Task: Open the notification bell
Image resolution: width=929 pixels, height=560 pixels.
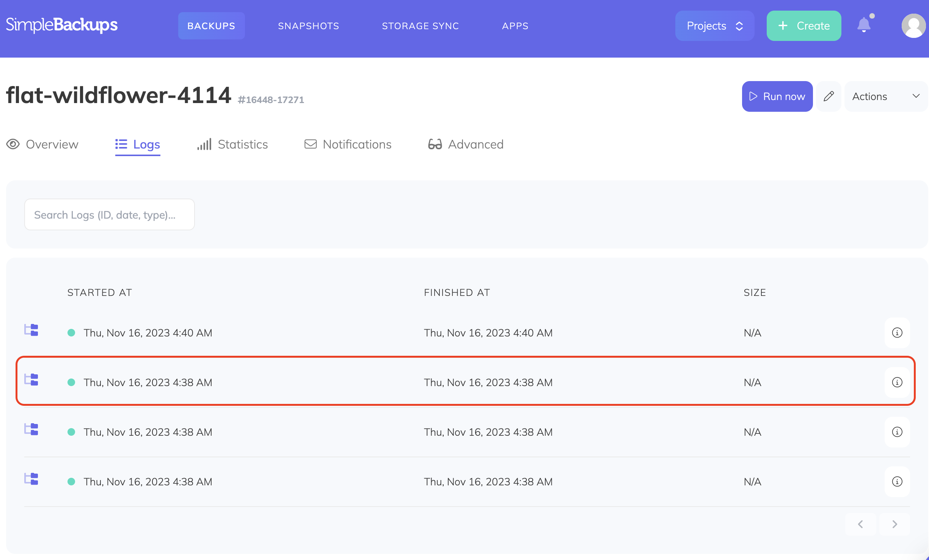Action: pyautogui.click(x=864, y=25)
